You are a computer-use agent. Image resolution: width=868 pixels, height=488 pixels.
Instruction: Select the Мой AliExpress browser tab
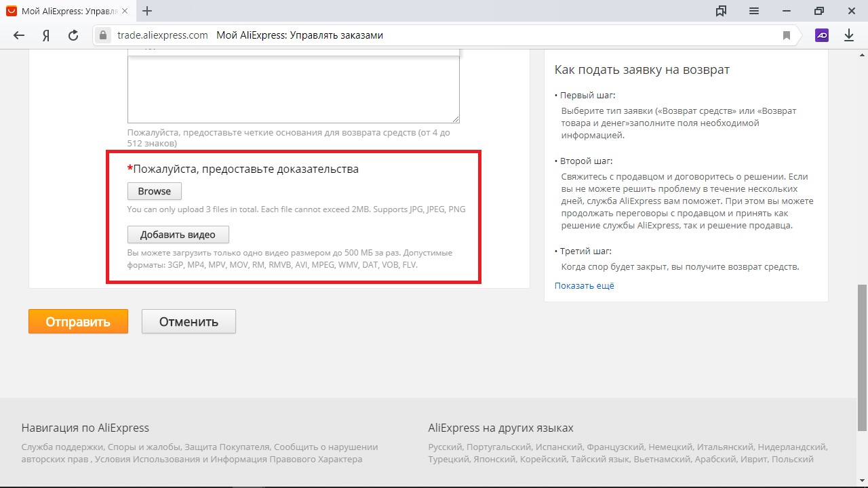point(68,11)
